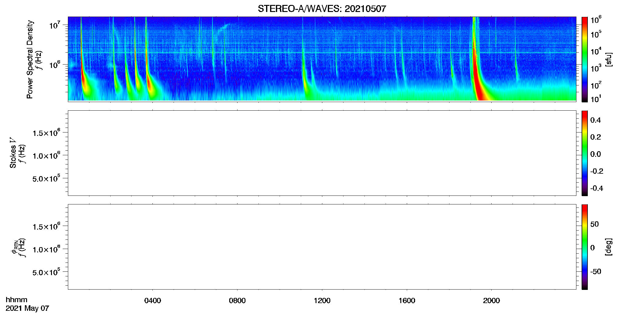This screenshot has height=332, width=644.
Task: Click the 10⁶ value on the sfu color bar
Action: pyautogui.click(x=596, y=20)
